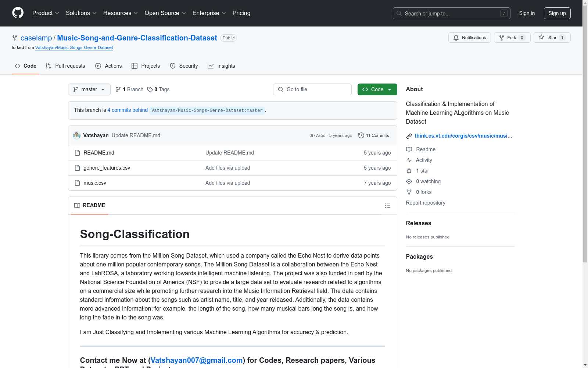The width and height of the screenshot is (588, 368).
Task: Click the Vatshayan007@gmail.com email link
Action: pyautogui.click(x=197, y=360)
